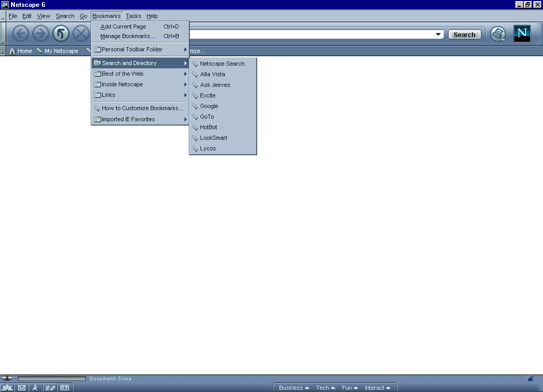Open the Alta Vista bookmark

[x=223, y=74]
